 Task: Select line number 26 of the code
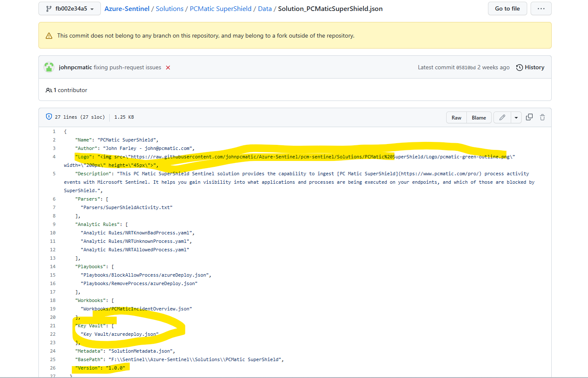coord(53,368)
